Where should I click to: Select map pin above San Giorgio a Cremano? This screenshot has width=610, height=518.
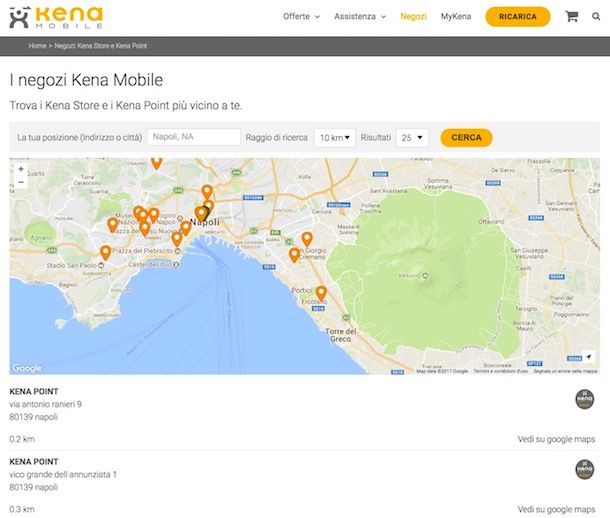point(307,239)
